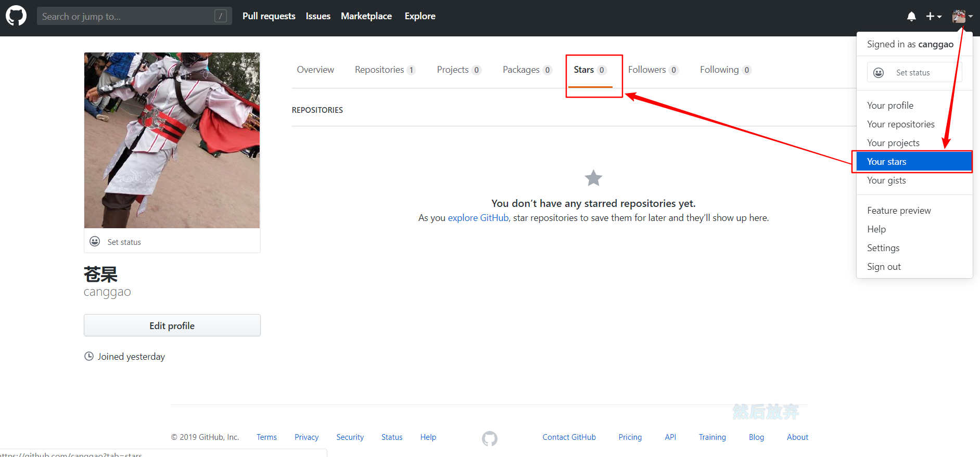Open Help from user dropdown
Image resolution: width=980 pixels, height=457 pixels.
point(914,229)
